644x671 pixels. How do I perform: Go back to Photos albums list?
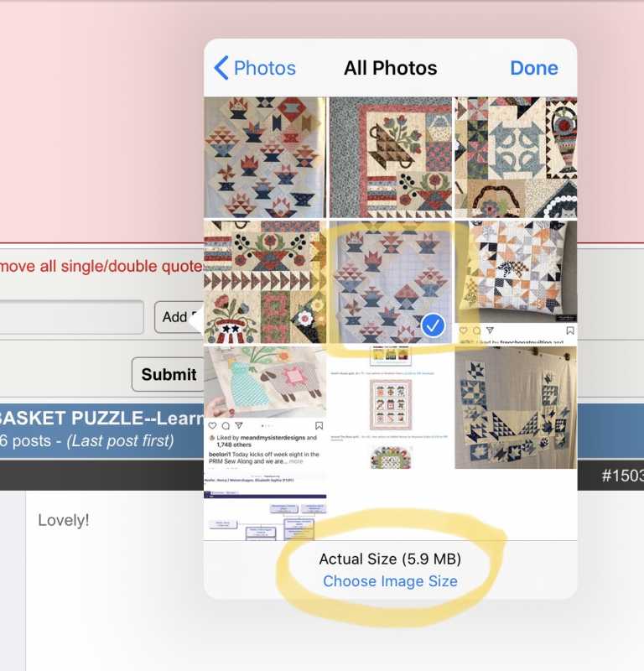tap(255, 68)
